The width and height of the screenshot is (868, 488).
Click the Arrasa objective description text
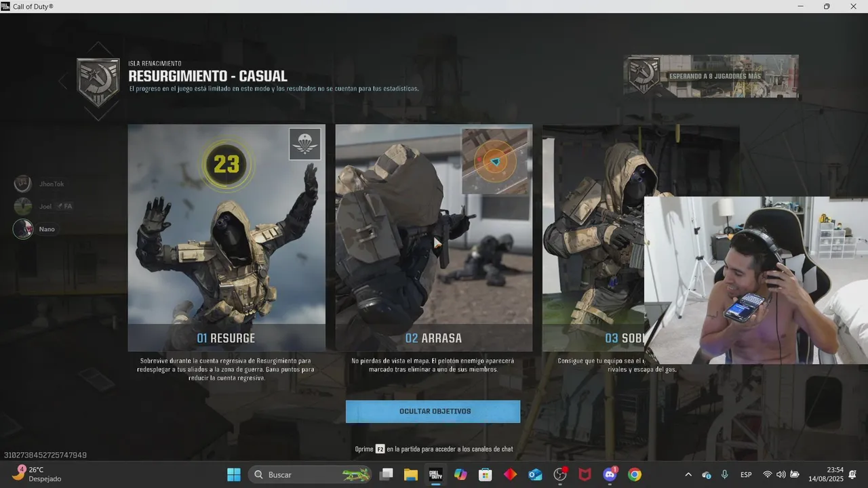[x=433, y=365]
